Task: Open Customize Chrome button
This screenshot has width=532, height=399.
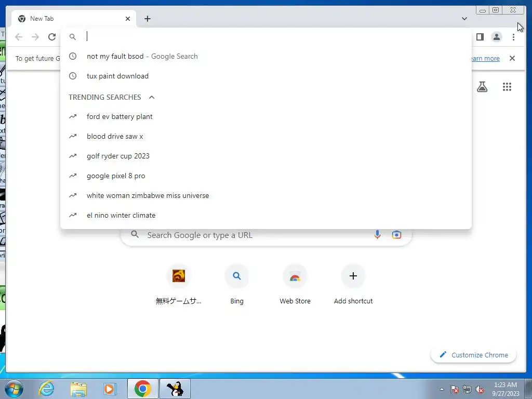Action: [x=473, y=355]
